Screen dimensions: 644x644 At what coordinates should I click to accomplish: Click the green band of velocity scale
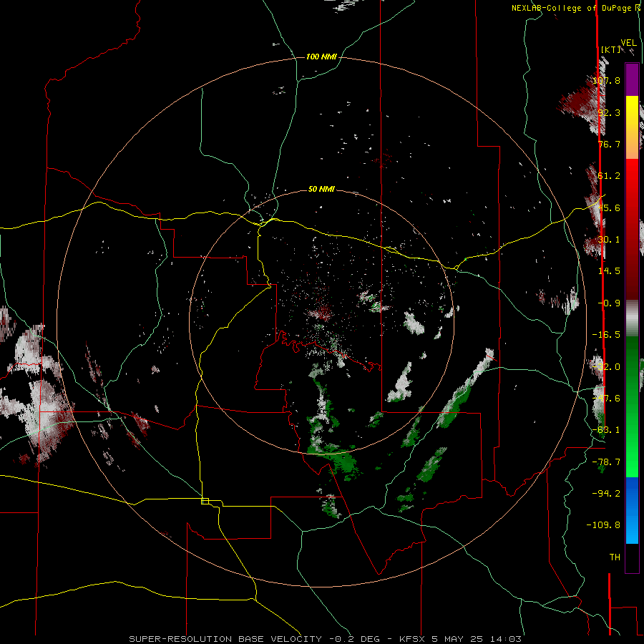tap(632, 406)
